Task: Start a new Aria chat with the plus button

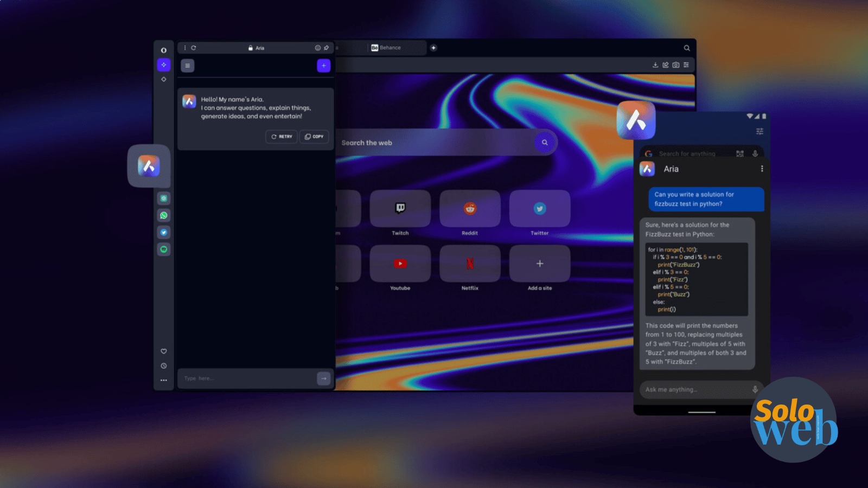Action: (324, 66)
